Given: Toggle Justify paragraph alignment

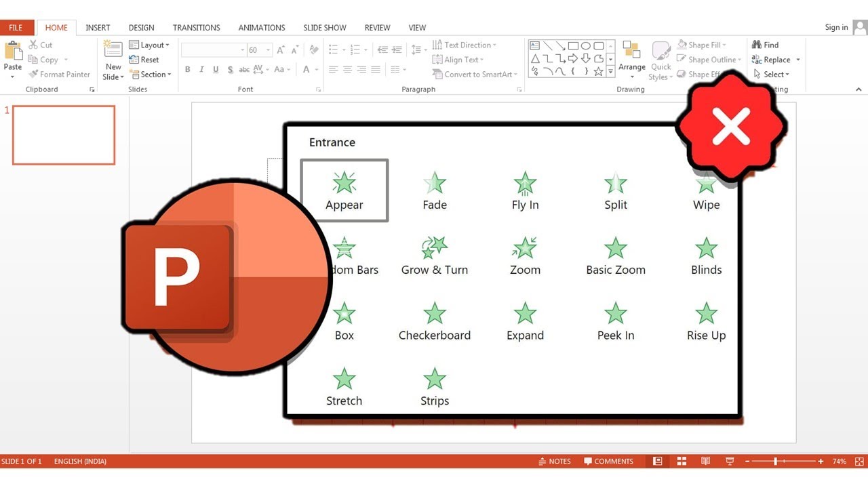Looking at the screenshot, I should 376,69.
